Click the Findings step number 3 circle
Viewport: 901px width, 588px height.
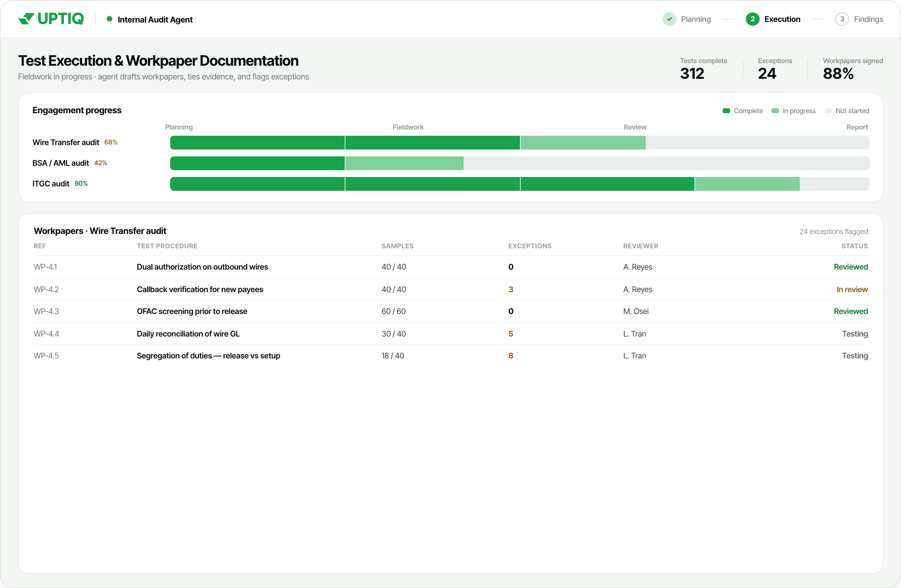pyautogui.click(x=842, y=19)
